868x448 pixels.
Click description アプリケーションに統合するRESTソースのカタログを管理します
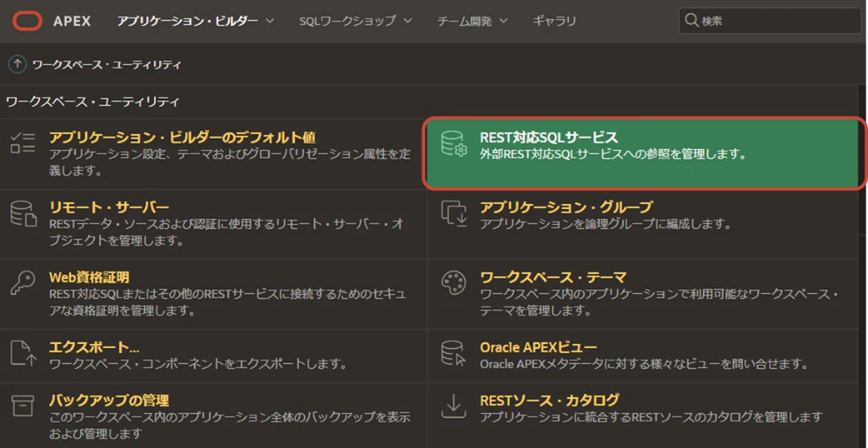(651, 416)
